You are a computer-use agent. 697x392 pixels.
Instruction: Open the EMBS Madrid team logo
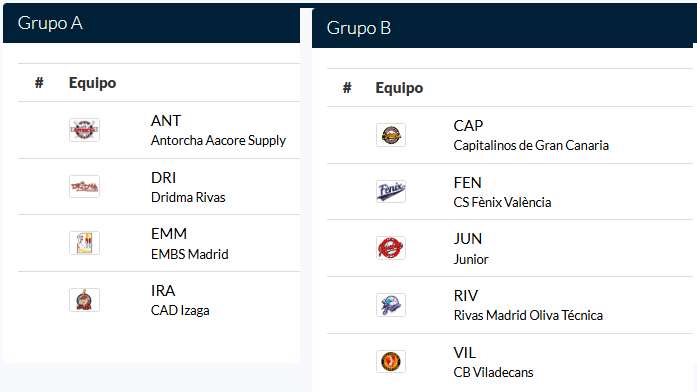pyautogui.click(x=84, y=243)
